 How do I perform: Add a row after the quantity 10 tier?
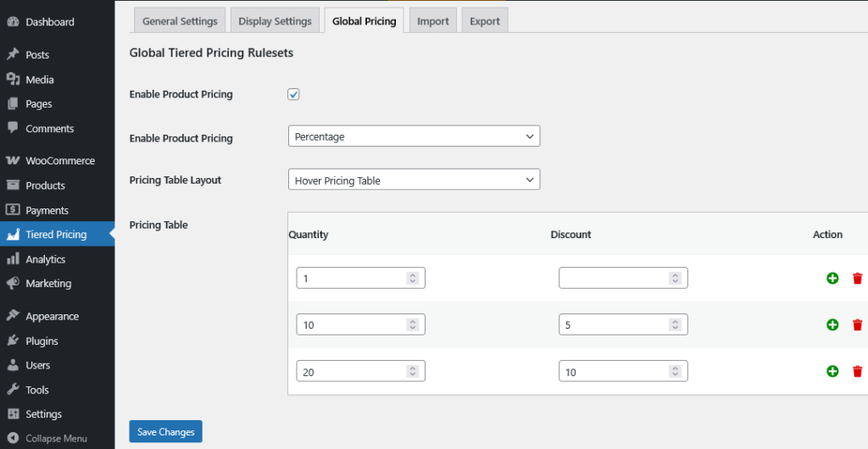coord(832,324)
